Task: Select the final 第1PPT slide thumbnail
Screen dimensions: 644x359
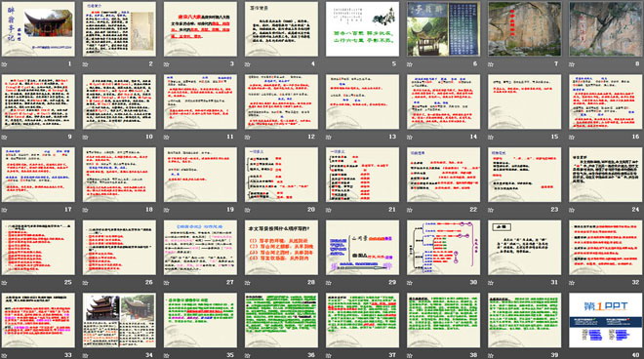Action: [605, 320]
